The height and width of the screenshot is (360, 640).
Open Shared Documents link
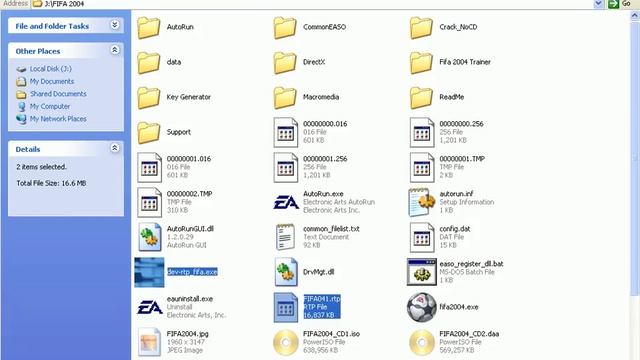click(x=58, y=94)
